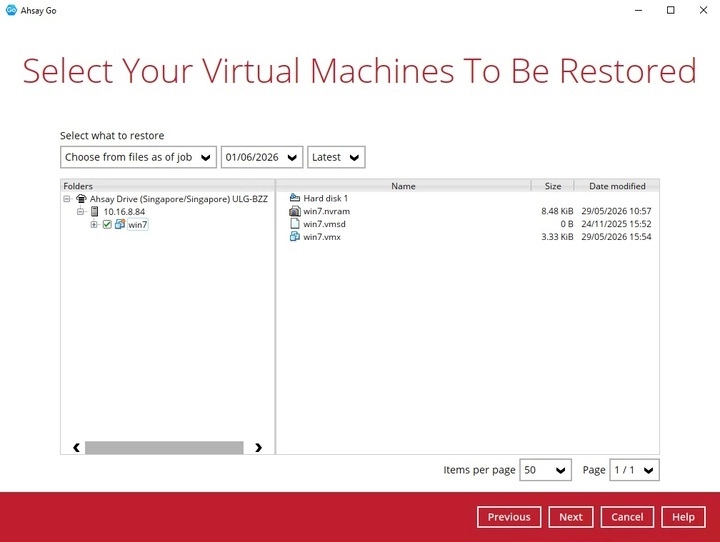The height and width of the screenshot is (542, 720).
Task: Click the win7.vmsd blank file icon
Action: [x=295, y=224]
